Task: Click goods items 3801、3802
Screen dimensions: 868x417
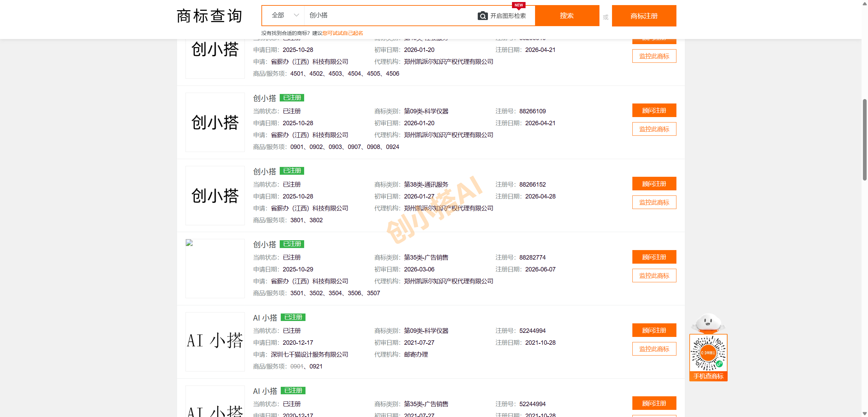Action: (307, 220)
